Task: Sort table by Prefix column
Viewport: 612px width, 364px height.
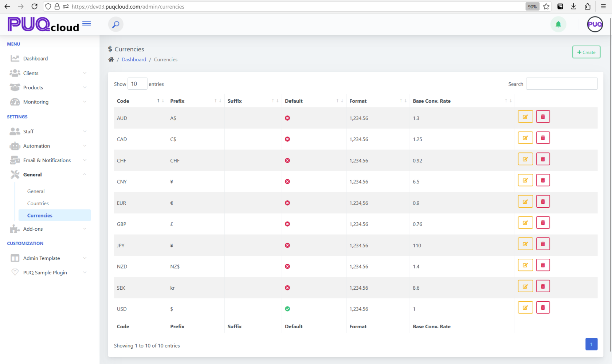Action: pyautogui.click(x=196, y=101)
